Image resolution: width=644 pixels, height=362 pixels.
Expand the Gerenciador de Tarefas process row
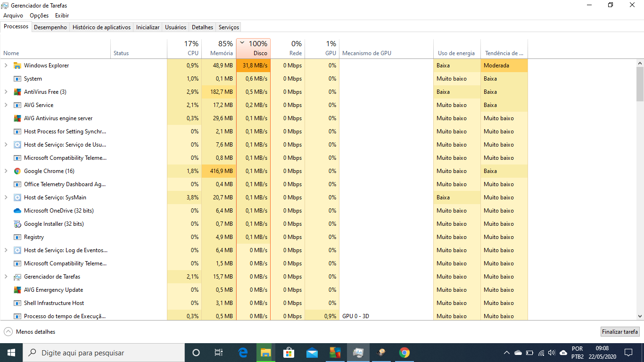6,277
